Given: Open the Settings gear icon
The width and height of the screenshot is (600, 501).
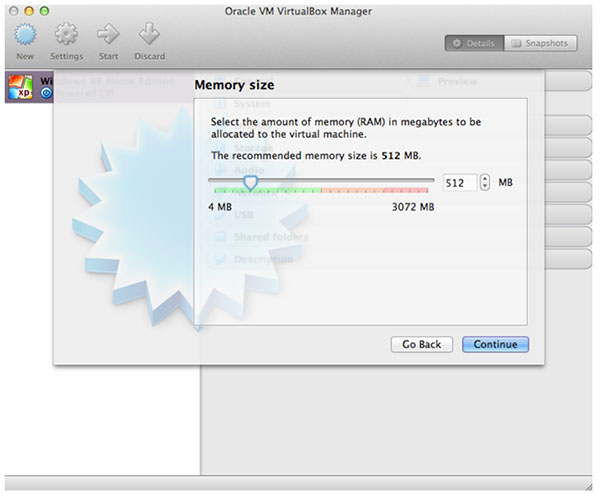Looking at the screenshot, I should [x=66, y=34].
